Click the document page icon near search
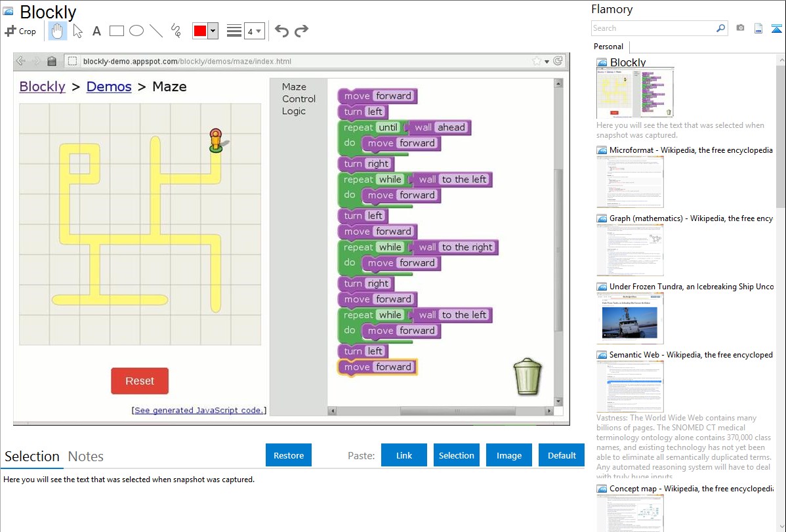 (758, 28)
